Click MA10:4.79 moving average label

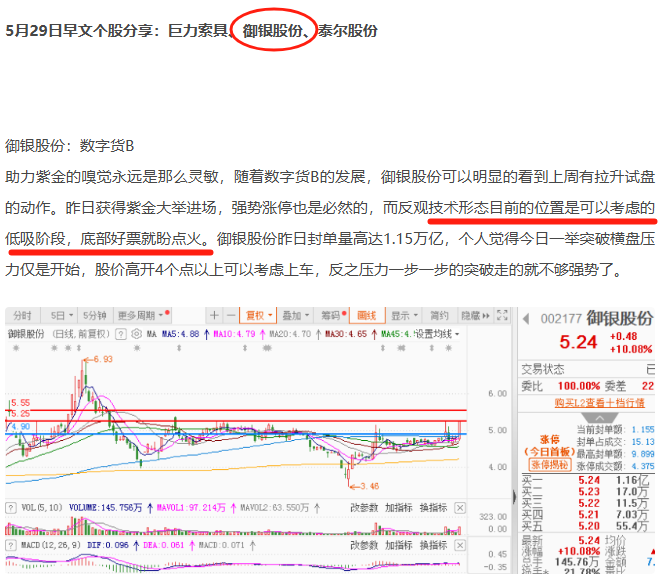click(x=234, y=334)
